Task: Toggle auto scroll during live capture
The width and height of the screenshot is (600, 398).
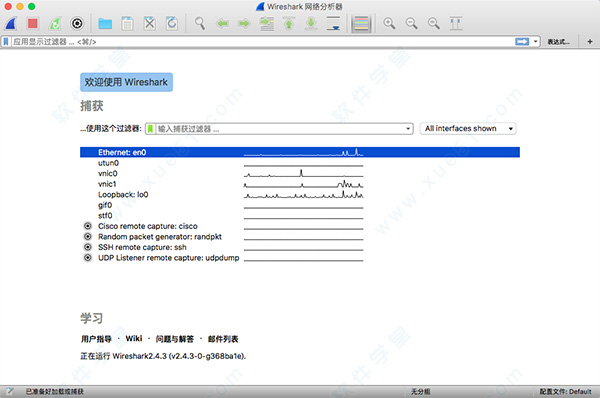Action: pos(333,24)
